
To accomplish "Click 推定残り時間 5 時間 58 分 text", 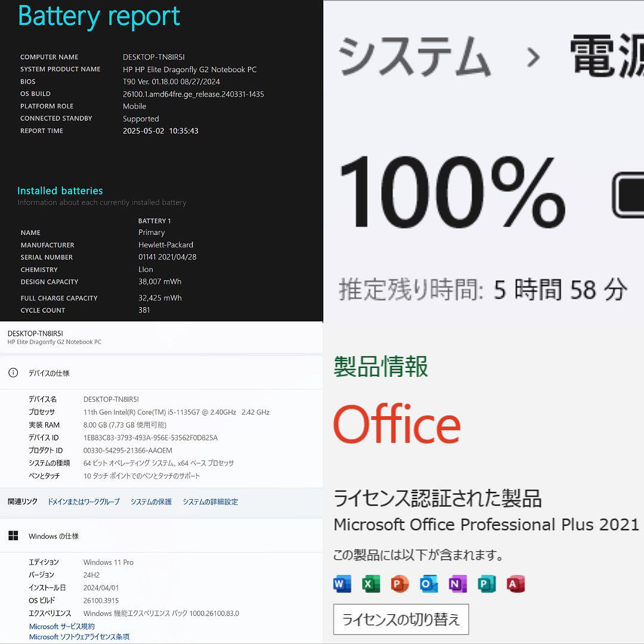I will click(x=483, y=290).
